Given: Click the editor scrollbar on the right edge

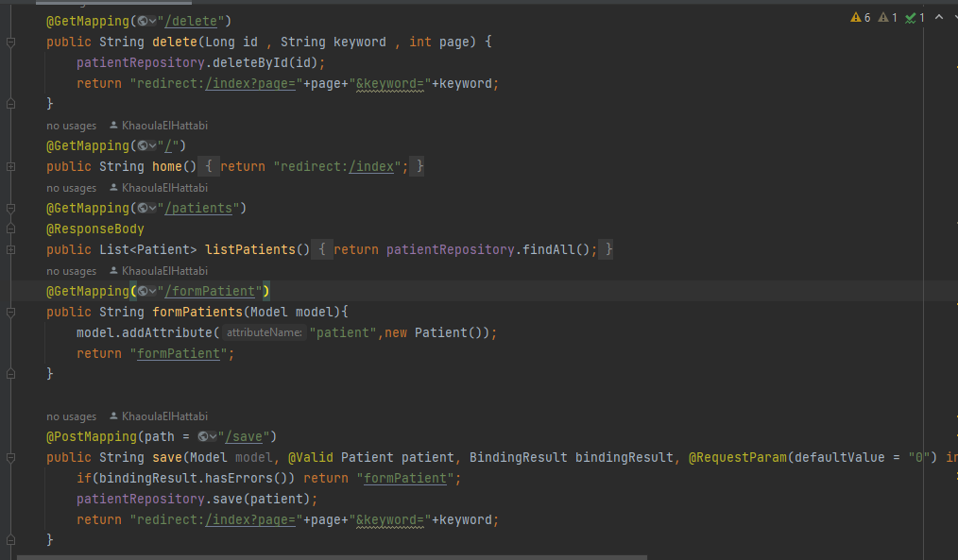Looking at the screenshot, I should tap(953, 283).
